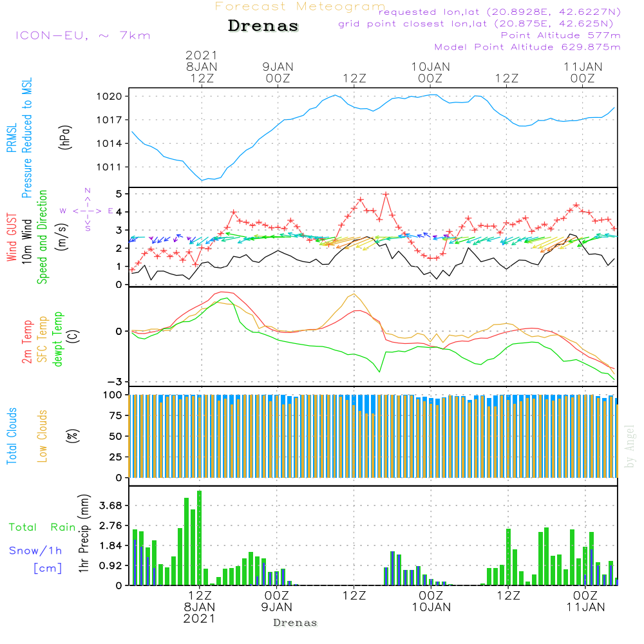This screenshot has height=644, width=644.
Task: Click the 'Forecast Meteogram' heading
Action: (300, 6)
